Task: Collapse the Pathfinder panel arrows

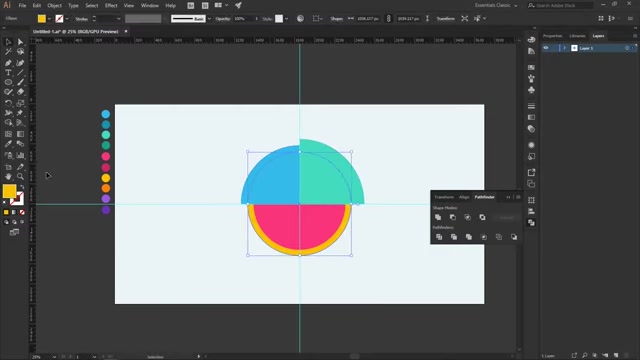Action: [508, 197]
